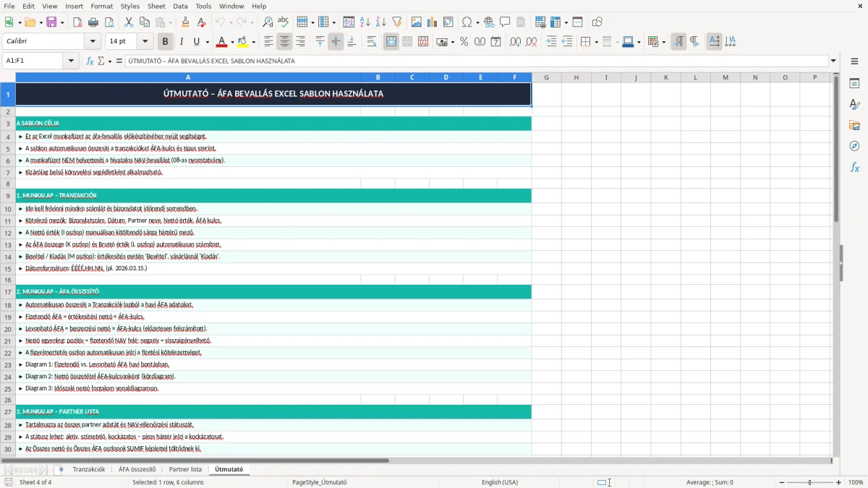Click the Font Color red swatch
The image size is (868, 488).
coord(222,42)
